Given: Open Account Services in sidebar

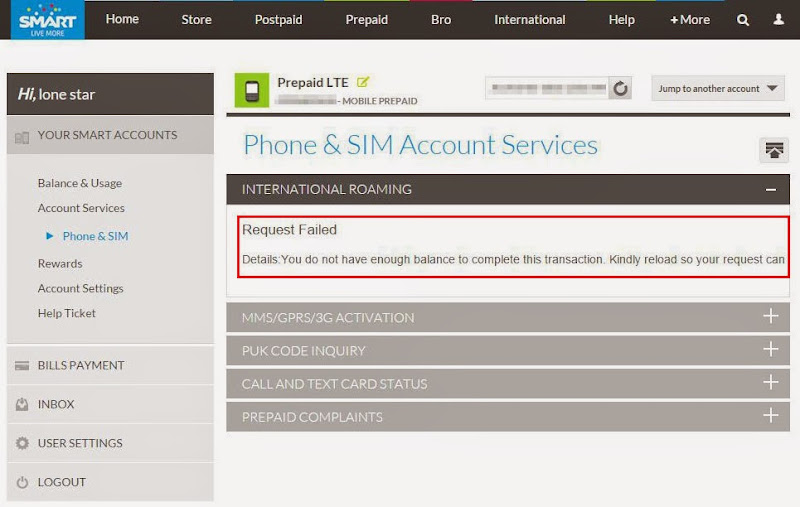Looking at the screenshot, I should click(81, 208).
